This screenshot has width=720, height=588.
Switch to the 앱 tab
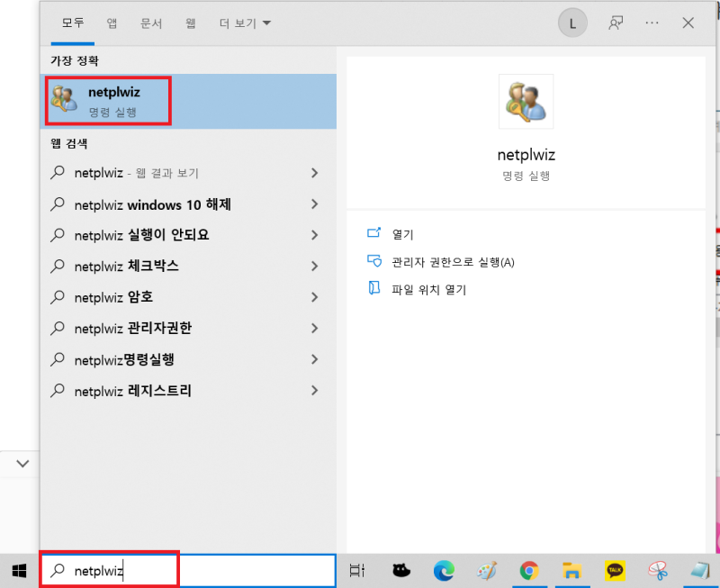click(x=111, y=23)
